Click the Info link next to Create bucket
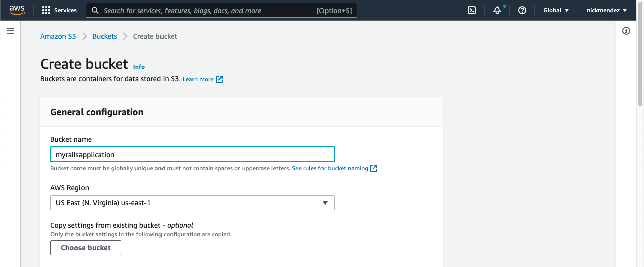Viewport: 644px width, 267px height. 139,67
